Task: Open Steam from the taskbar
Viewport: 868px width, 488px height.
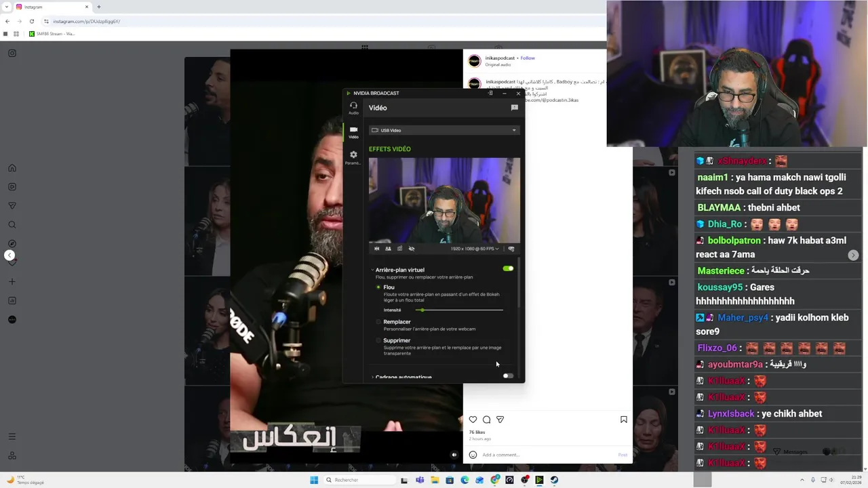Action: [x=554, y=480]
